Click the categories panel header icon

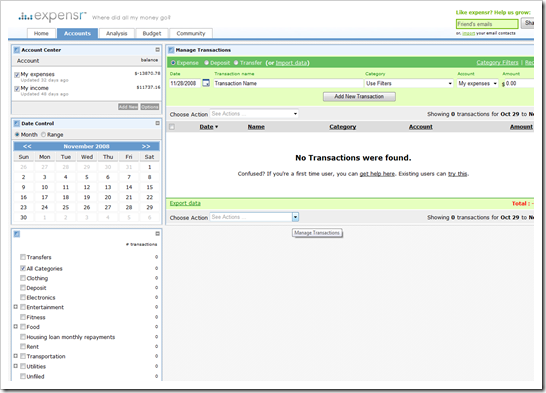[x=16, y=234]
